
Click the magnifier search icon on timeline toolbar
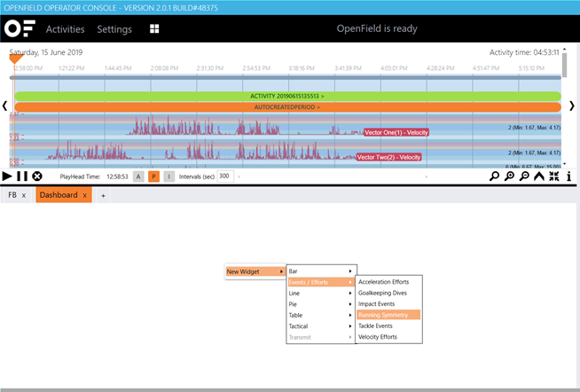click(x=494, y=176)
